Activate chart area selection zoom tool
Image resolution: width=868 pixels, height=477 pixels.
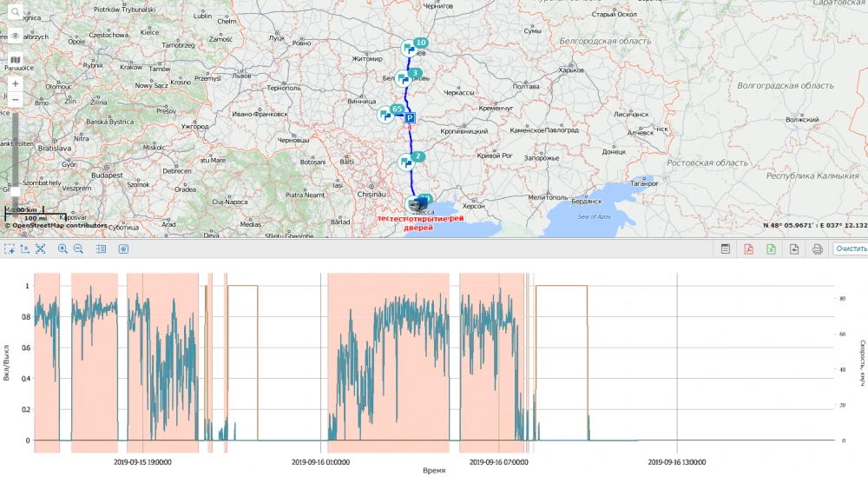point(10,249)
